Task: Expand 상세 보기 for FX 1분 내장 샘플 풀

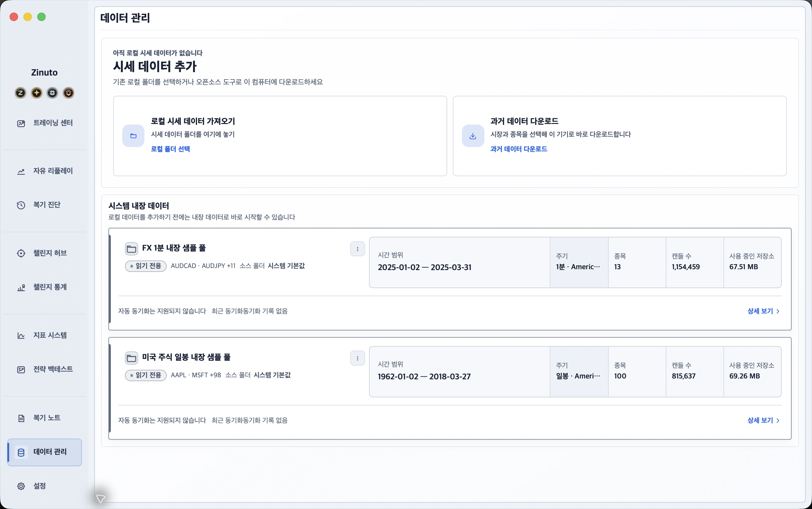Action: click(763, 312)
